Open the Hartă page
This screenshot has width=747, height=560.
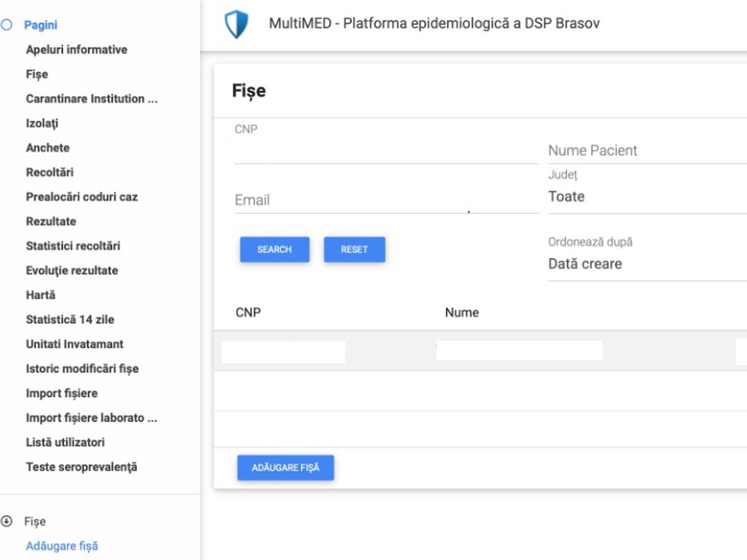40,295
